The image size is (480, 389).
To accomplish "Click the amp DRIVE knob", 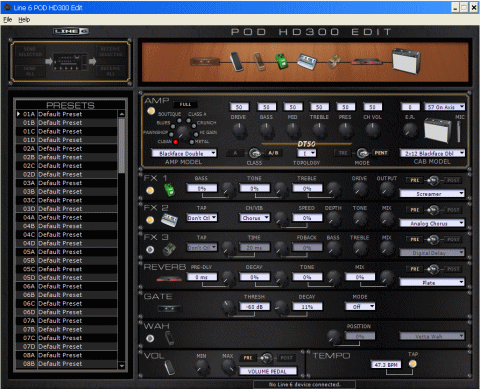I will tap(239, 130).
